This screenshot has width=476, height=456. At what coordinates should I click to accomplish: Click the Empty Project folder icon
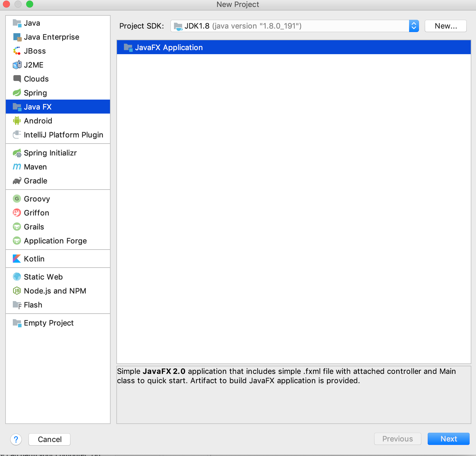click(17, 323)
